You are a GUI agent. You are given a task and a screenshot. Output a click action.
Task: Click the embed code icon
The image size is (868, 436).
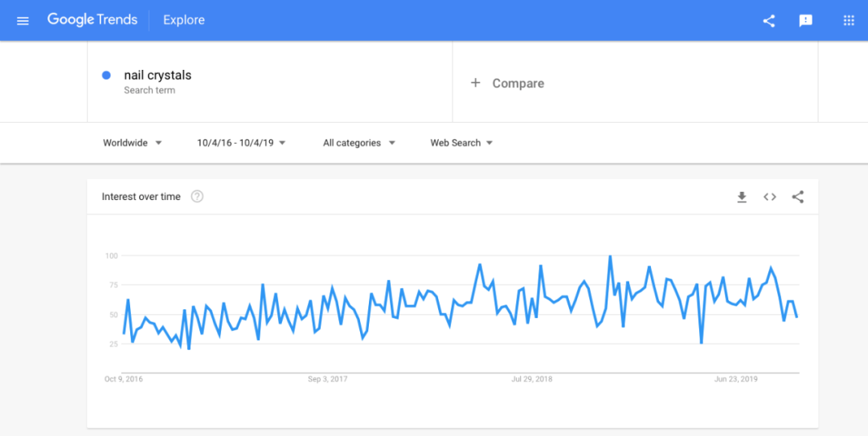point(770,197)
